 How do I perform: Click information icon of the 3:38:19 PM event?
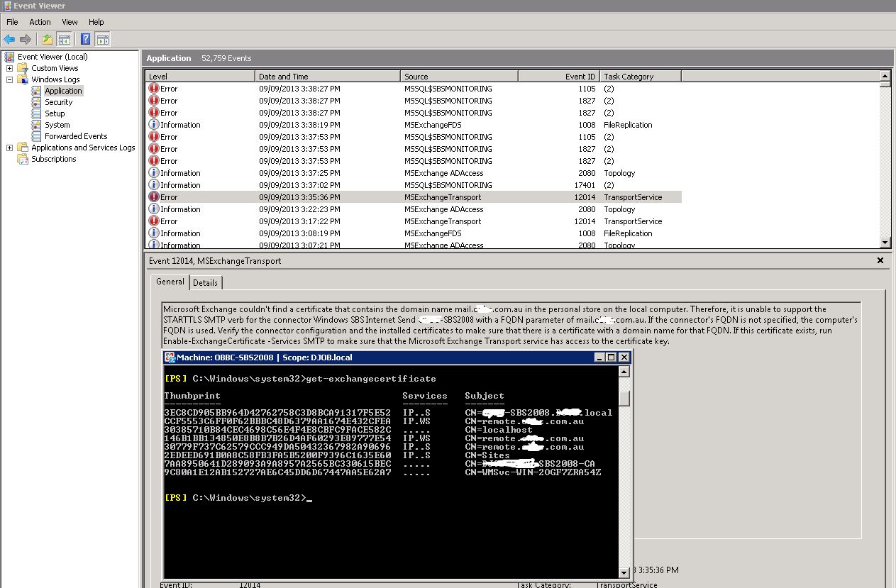[x=154, y=125]
